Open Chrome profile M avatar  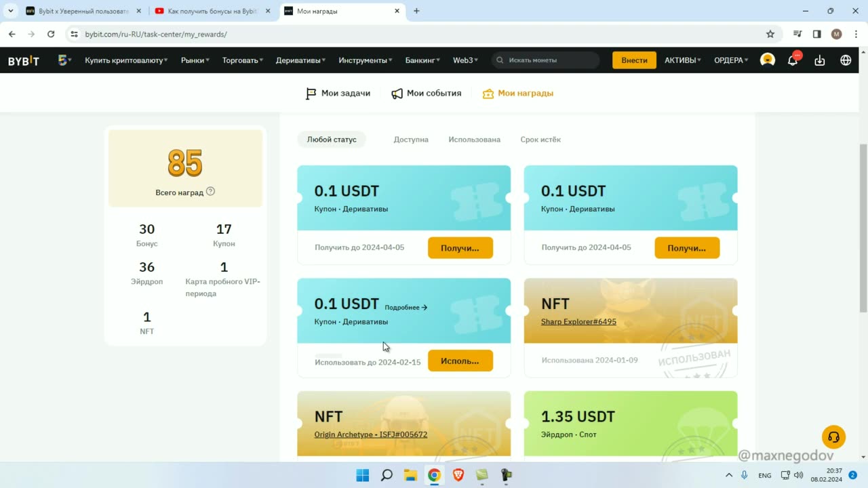click(x=836, y=34)
